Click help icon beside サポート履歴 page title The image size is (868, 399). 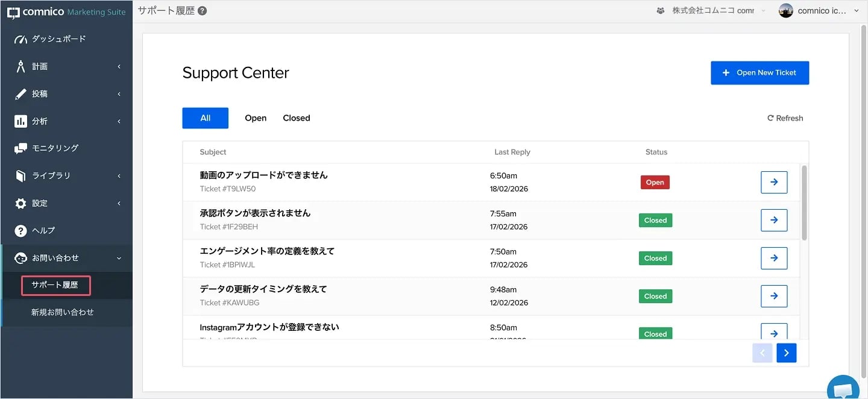(203, 11)
